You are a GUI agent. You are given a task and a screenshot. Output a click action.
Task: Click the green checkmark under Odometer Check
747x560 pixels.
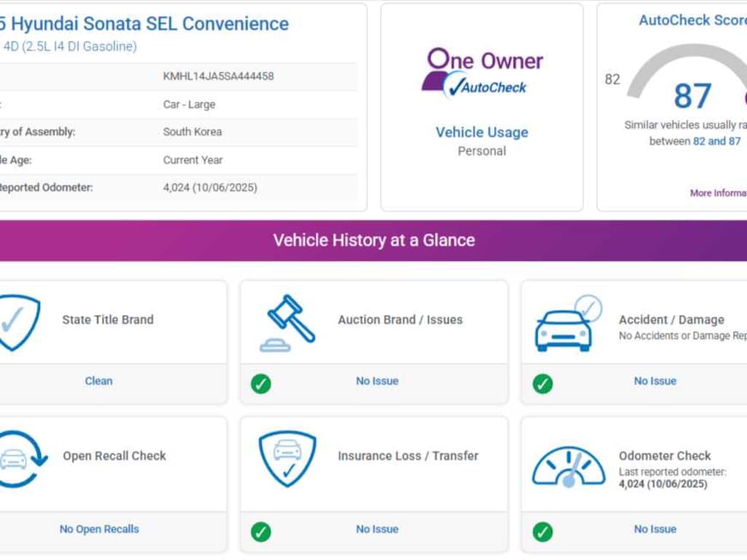[542, 532]
